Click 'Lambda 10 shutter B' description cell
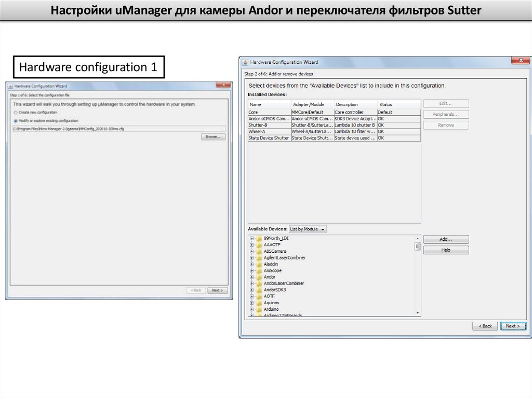Viewport: 532px width, 398px height. pos(355,125)
